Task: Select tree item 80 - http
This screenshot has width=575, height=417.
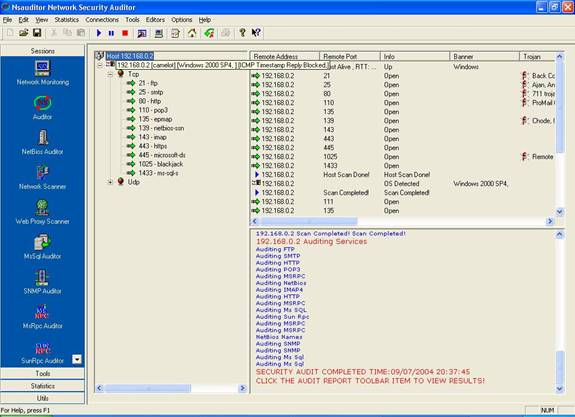Action: coord(150,101)
